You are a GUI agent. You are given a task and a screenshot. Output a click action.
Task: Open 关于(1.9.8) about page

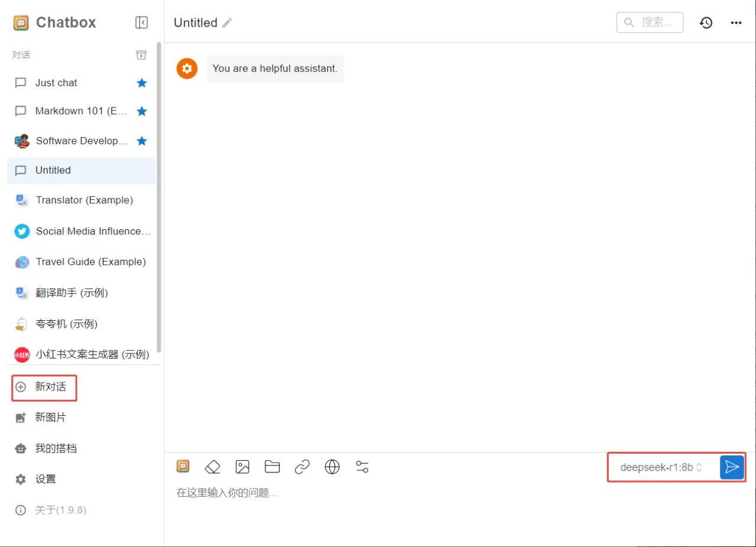81,510
